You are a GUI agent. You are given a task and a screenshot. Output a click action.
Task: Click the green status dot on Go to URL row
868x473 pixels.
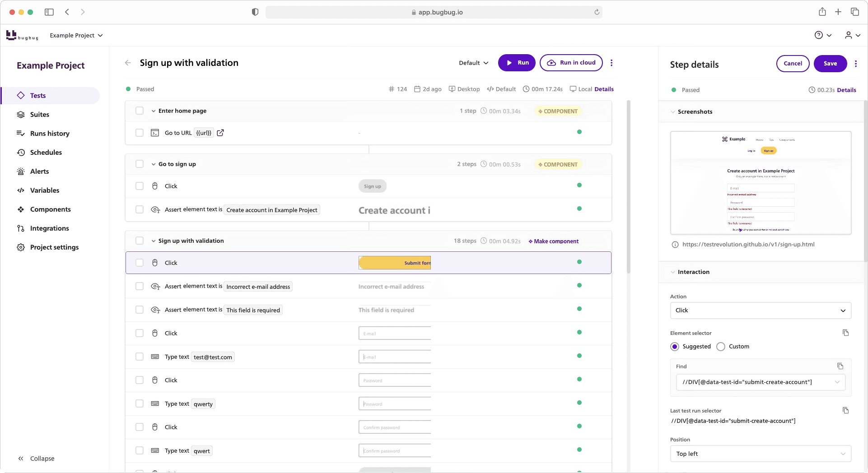[579, 132]
